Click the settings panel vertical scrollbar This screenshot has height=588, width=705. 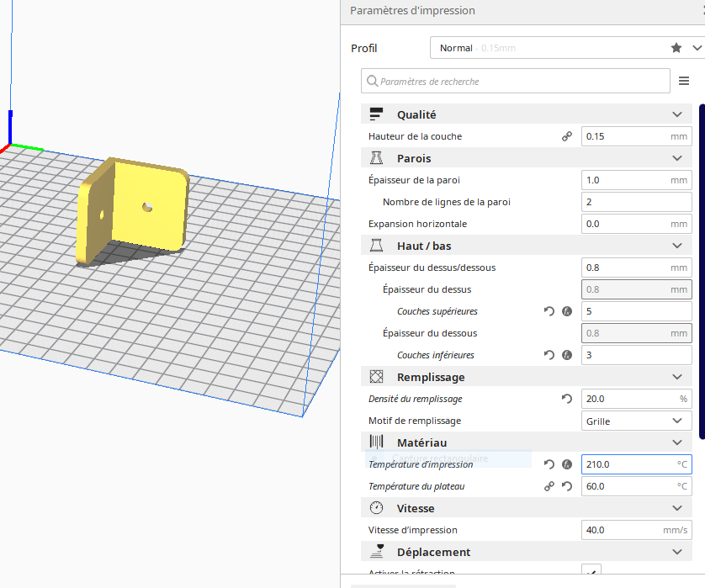coord(702,269)
